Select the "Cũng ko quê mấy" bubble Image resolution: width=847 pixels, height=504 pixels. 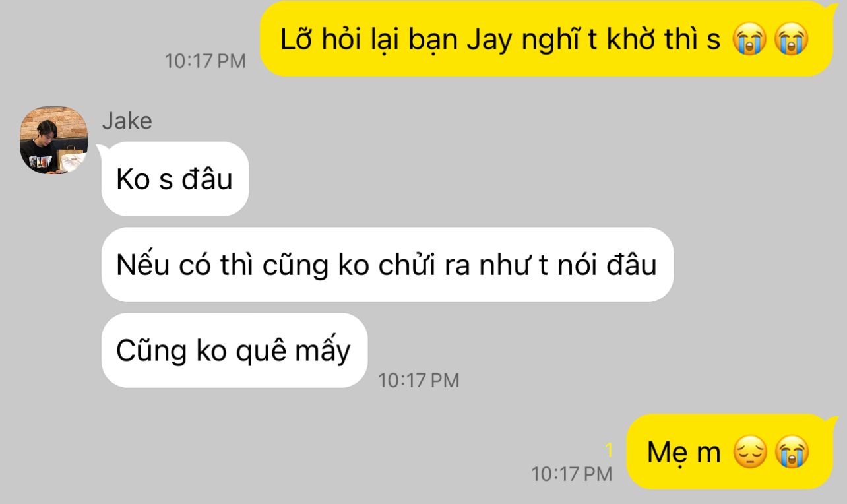[234, 350]
